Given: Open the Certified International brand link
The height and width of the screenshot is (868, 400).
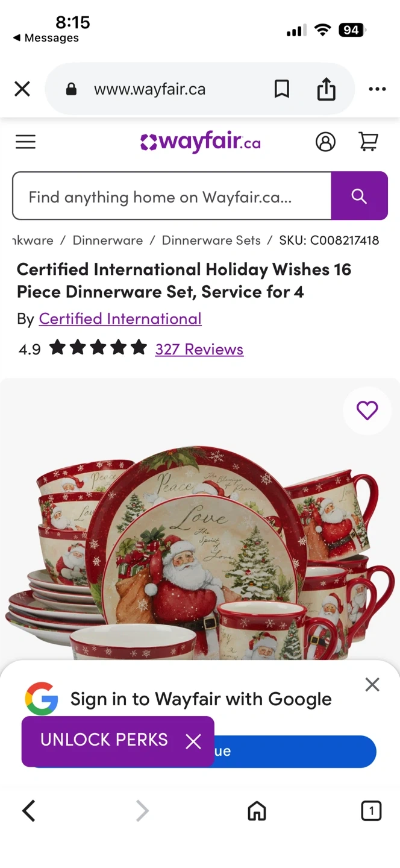Looking at the screenshot, I should coord(120,319).
